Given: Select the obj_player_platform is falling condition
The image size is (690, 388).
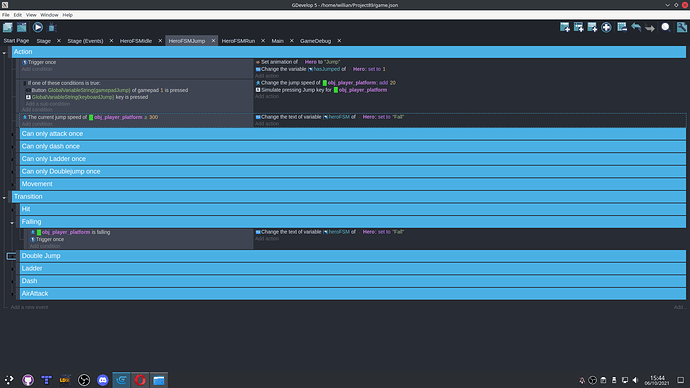Looking at the screenshot, I should (x=70, y=232).
